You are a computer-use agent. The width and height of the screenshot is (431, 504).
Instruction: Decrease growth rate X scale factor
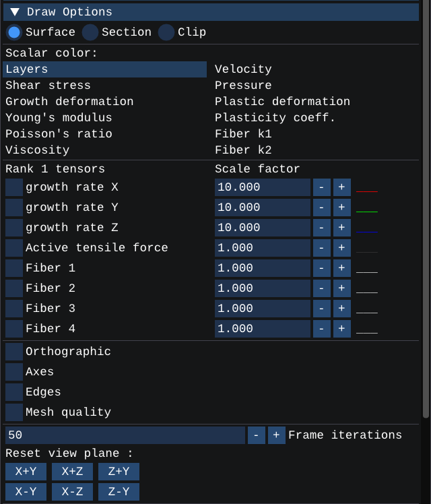point(322,187)
